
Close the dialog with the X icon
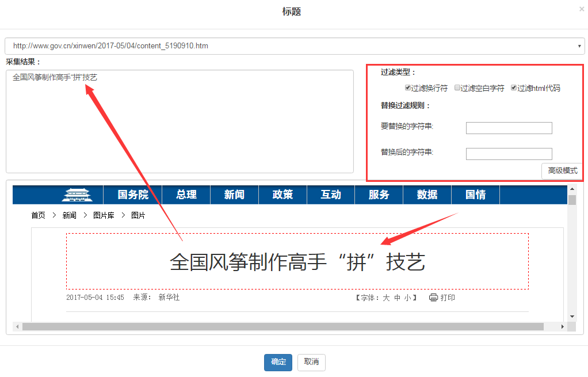581,9
